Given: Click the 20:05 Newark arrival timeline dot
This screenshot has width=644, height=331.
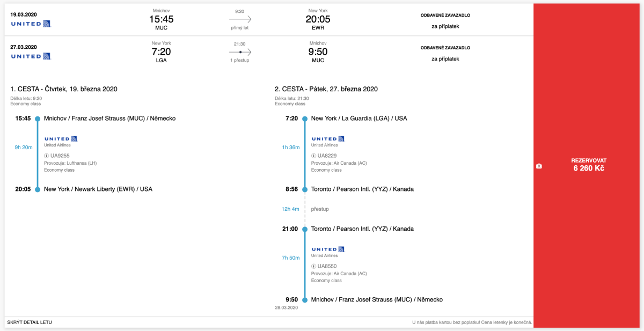Looking at the screenshot, I should pos(38,189).
